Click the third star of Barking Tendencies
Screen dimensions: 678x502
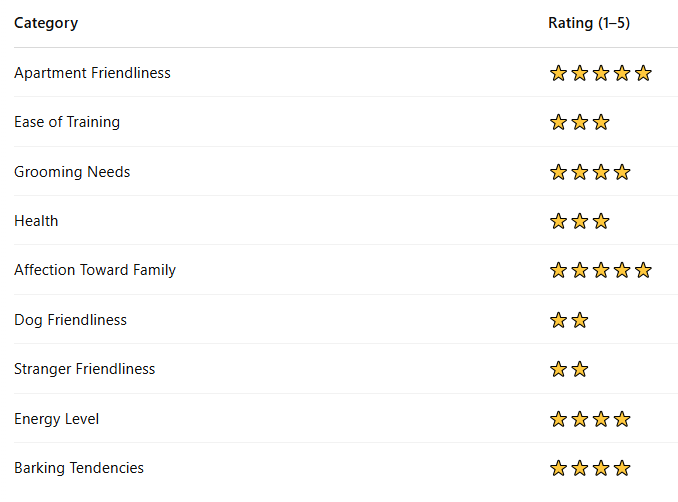(x=601, y=468)
